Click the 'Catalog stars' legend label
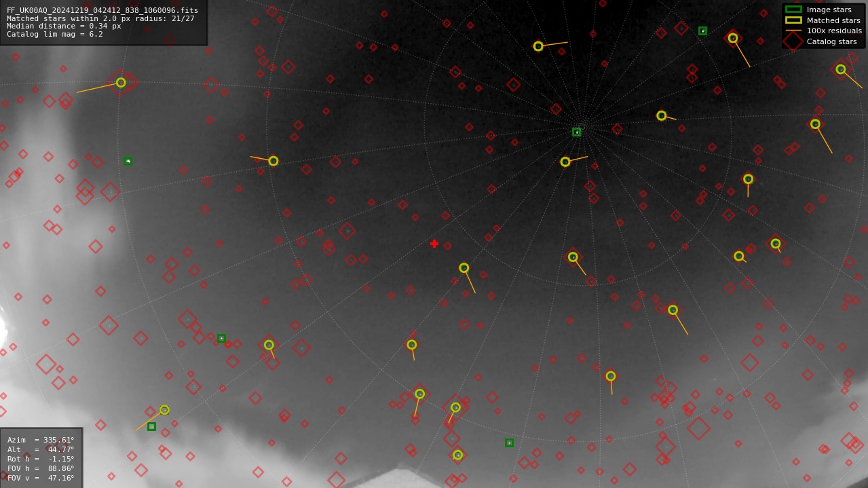The height and width of the screenshot is (488, 868). pos(831,41)
